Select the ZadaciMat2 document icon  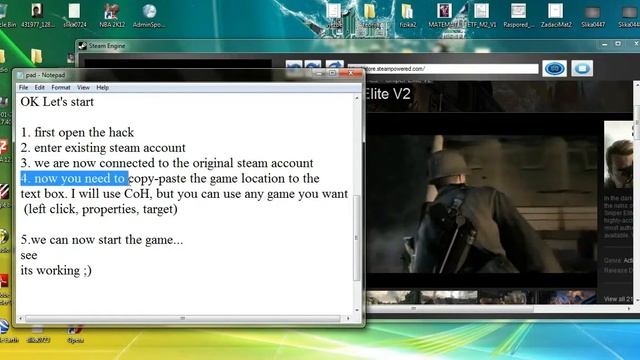pos(556,16)
